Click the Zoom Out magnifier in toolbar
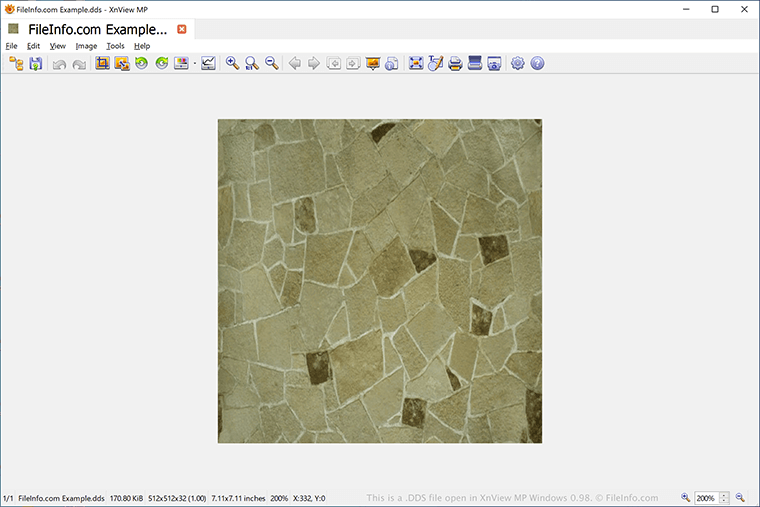Image resolution: width=760 pixels, height=507 pixels. [x=272, y=63]
